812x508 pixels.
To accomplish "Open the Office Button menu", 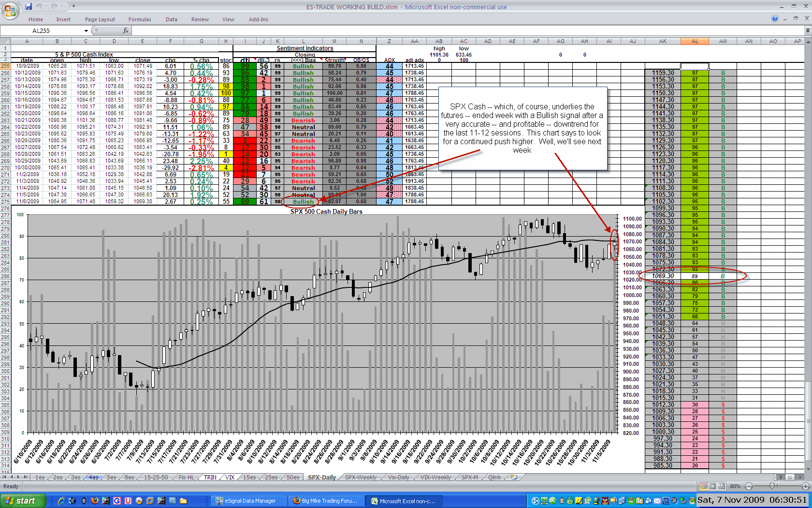I will point(10,10).
